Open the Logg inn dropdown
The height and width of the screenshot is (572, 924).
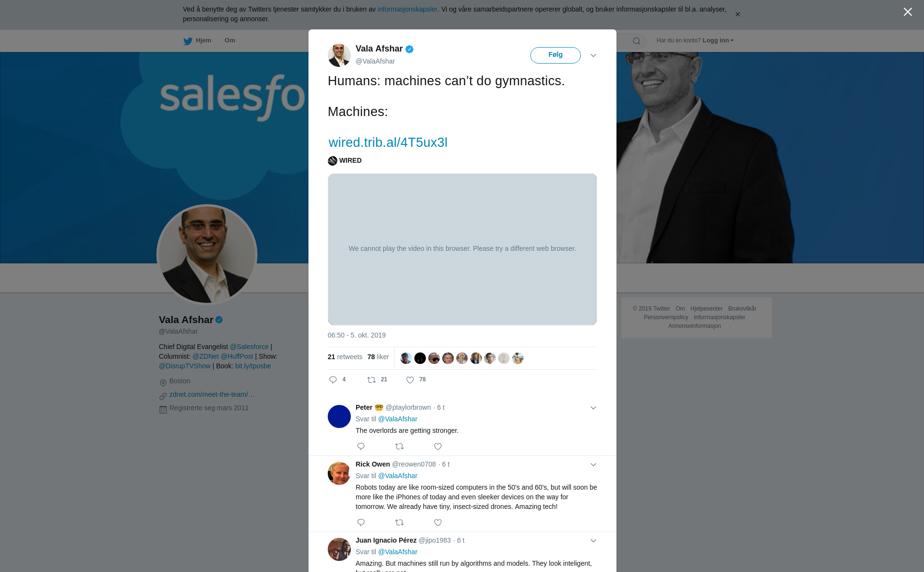click(718, 40)
